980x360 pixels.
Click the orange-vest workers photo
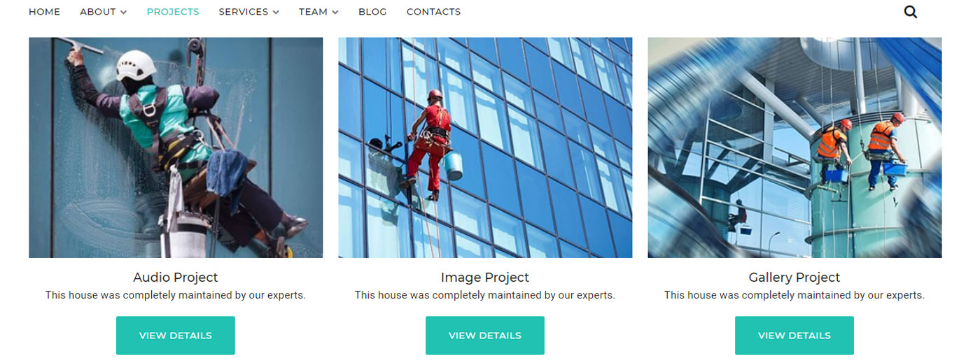(x=794, y=147)
